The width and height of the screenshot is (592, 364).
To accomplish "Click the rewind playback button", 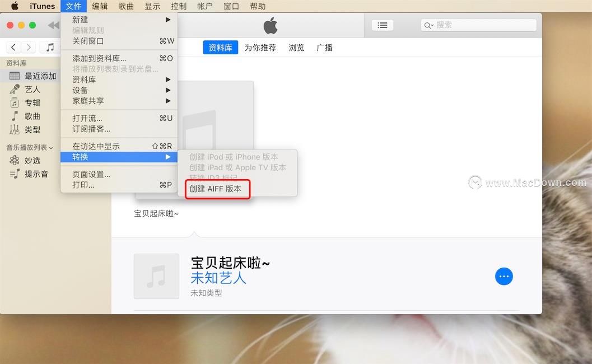I will [x=54, y=25].
